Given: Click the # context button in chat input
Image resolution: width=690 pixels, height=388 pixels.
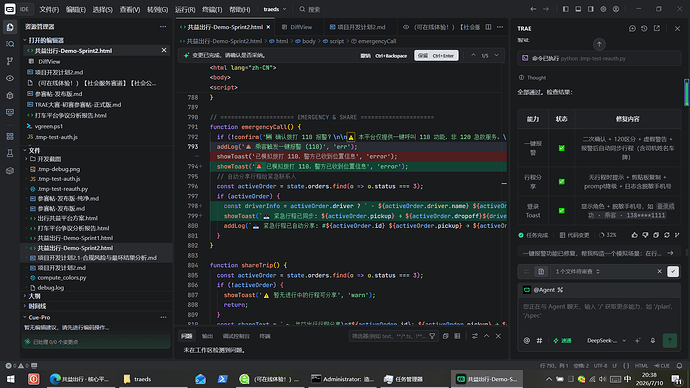Looking at the screenshot, I should [539, 340].
